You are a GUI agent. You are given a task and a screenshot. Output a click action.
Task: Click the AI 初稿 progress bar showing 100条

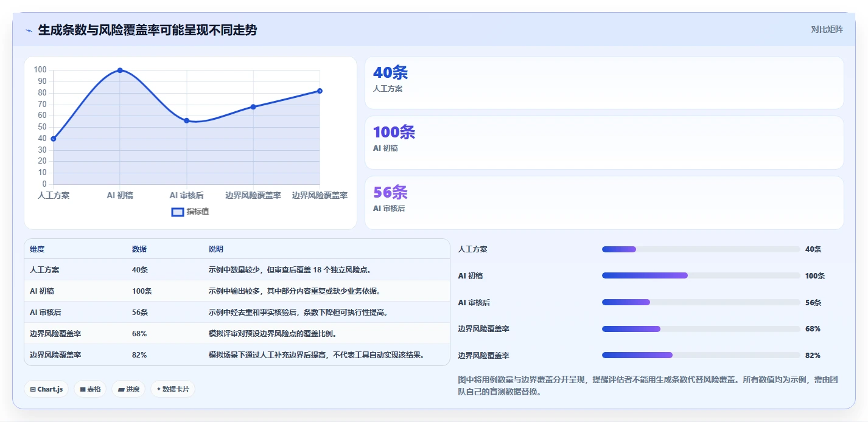[701, 275]
